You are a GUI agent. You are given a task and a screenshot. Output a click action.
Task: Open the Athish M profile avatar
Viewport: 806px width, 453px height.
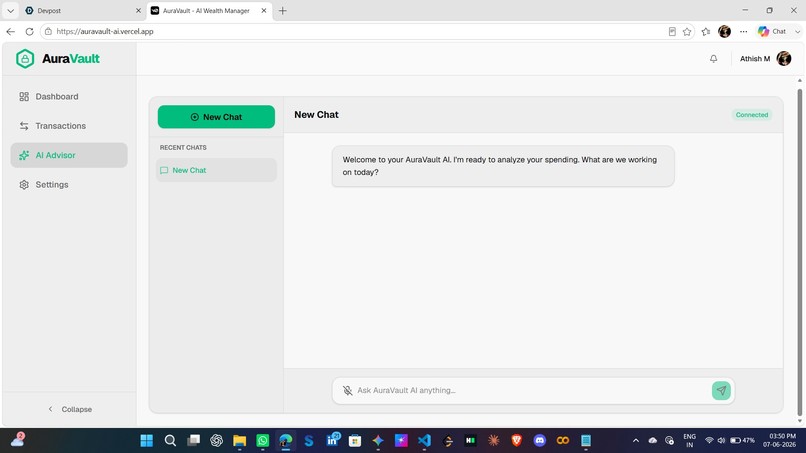(783, 59)
